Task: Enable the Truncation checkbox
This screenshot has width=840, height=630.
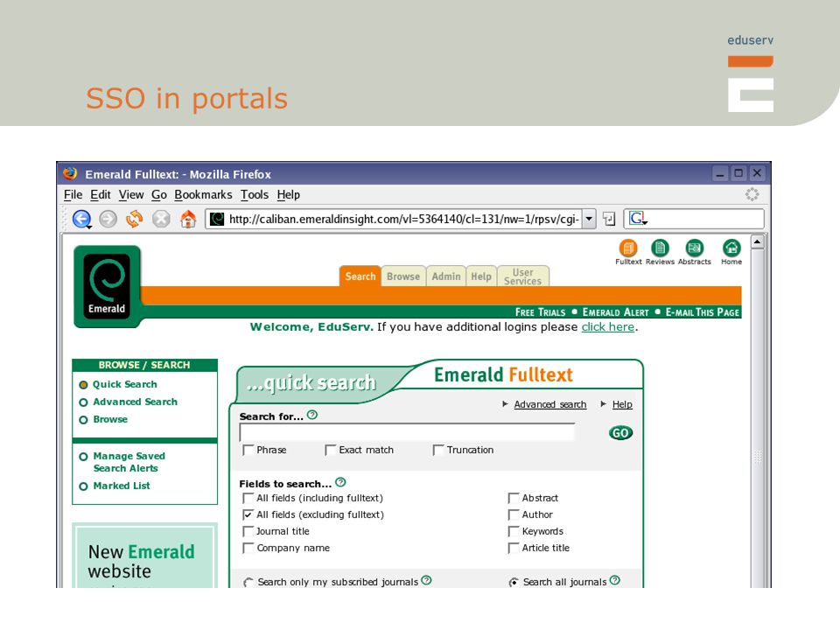Action: 438,450
